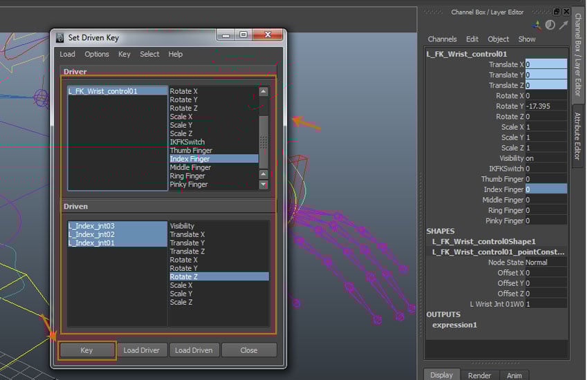Click the Load Driver button
588x380 pixels.
click(x=141, y=350)
